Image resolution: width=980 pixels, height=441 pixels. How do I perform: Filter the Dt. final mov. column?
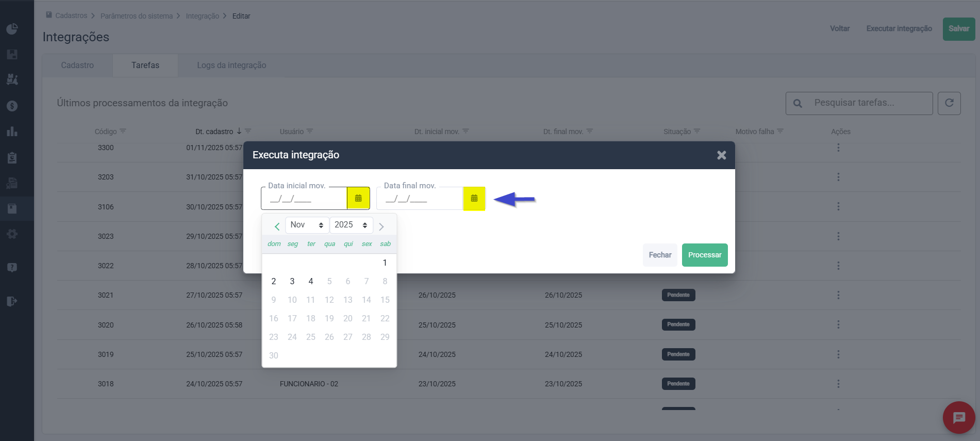(x=590, y=131)
